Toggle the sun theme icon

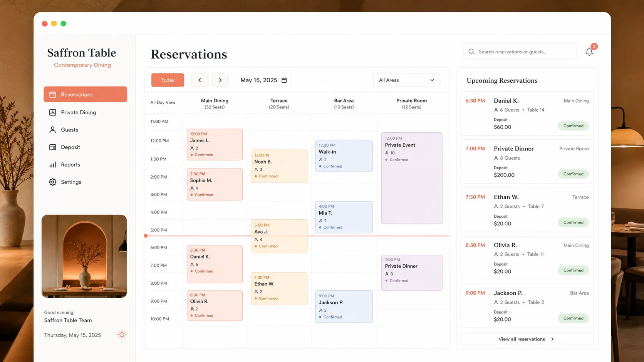(122, 335)
